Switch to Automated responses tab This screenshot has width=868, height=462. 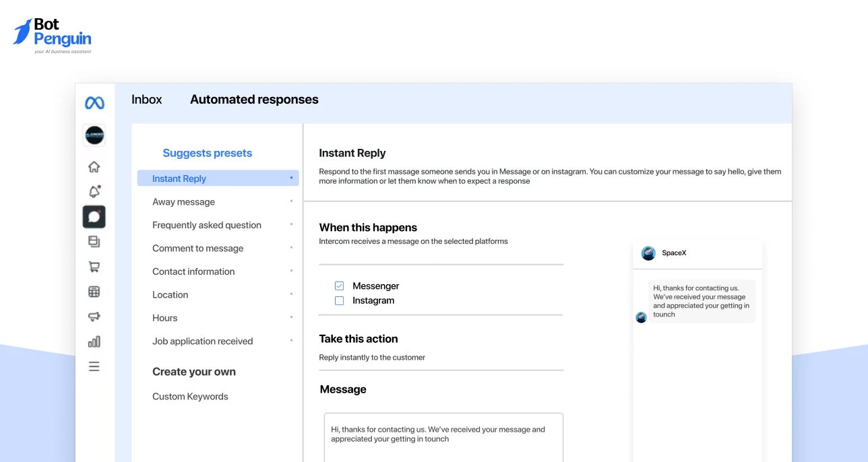(x=254, y=100)
